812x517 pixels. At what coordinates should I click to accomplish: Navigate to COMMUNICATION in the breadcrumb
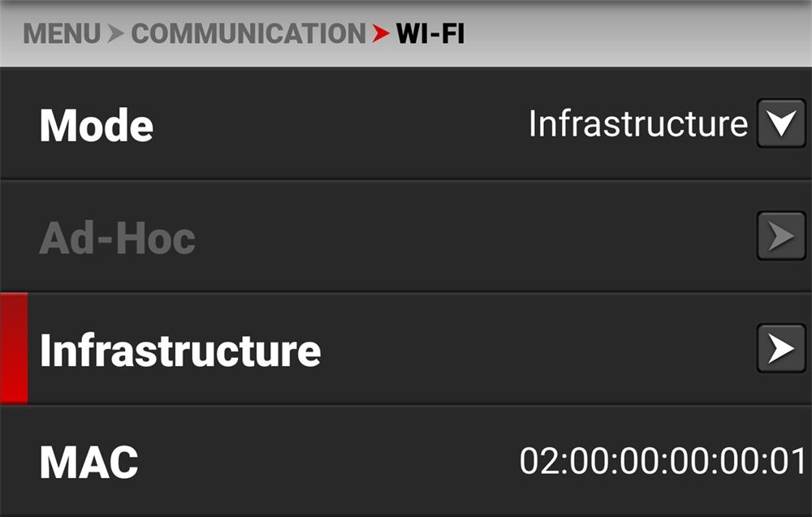(x=248, y=34)
